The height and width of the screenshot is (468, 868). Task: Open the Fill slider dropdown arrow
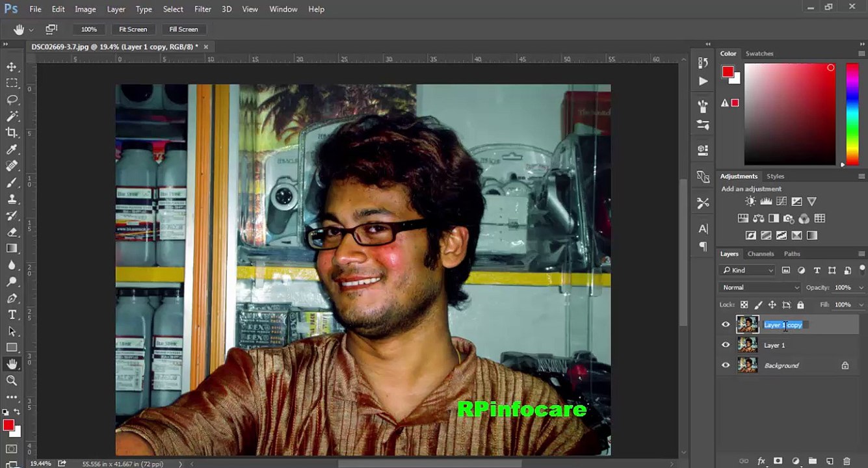861,305
